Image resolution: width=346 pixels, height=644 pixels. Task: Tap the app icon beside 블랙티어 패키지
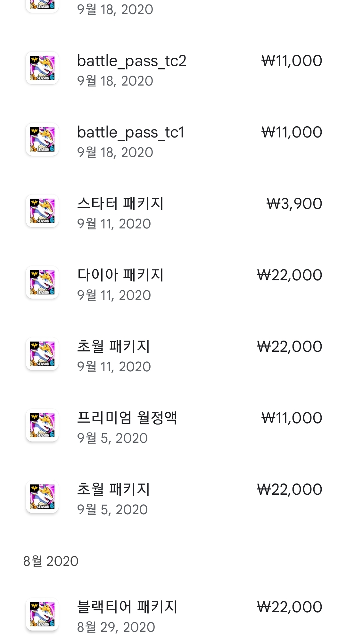pos(42,614)
